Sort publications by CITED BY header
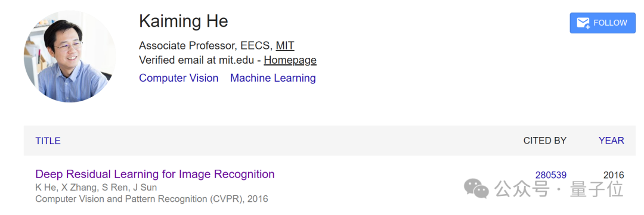Screen dimensions: 644x215 (x=544, y=141)
